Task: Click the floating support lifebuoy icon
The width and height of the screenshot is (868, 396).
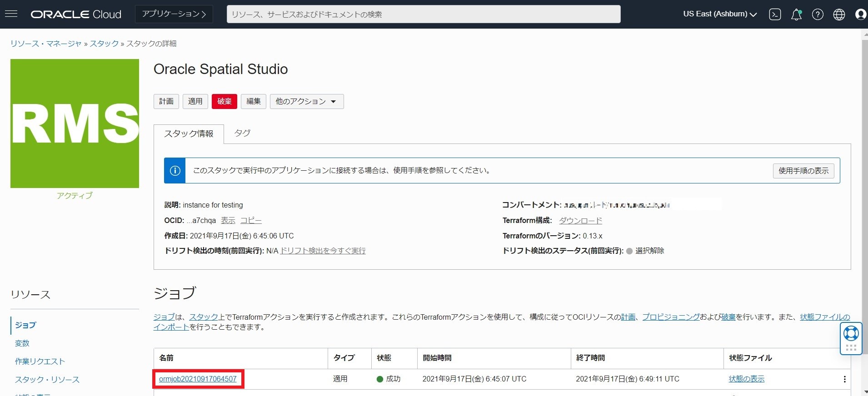Action: pos(851,334)
